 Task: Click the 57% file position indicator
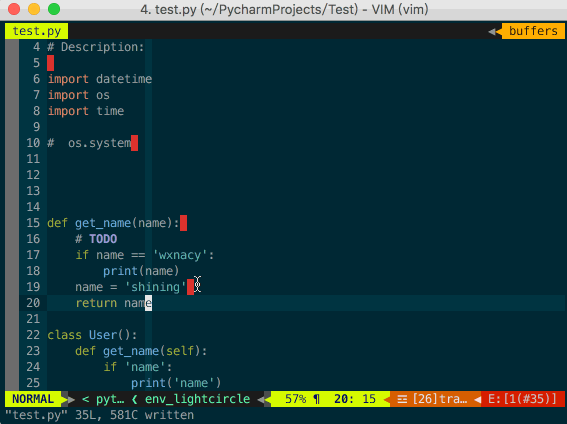click(295, 399)
